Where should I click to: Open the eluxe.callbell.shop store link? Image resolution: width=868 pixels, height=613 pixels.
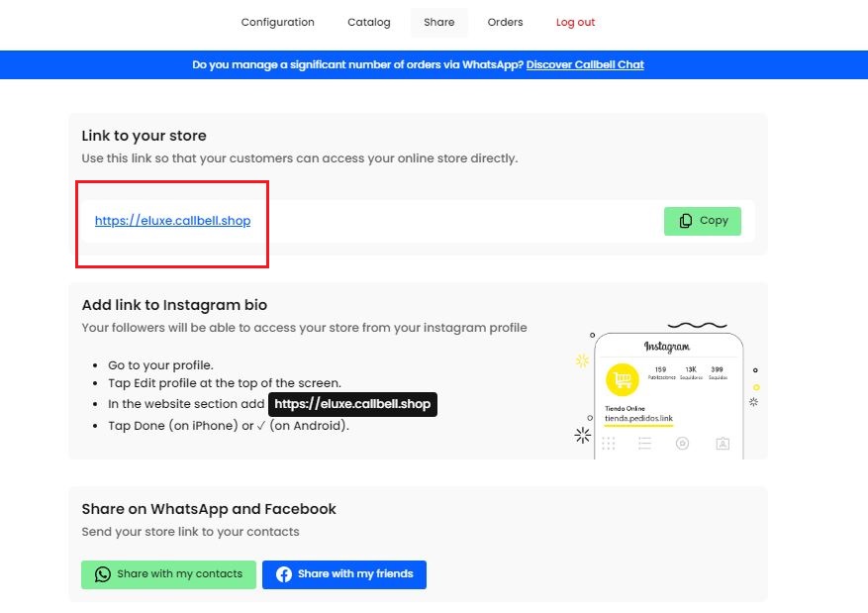point(173,221)
